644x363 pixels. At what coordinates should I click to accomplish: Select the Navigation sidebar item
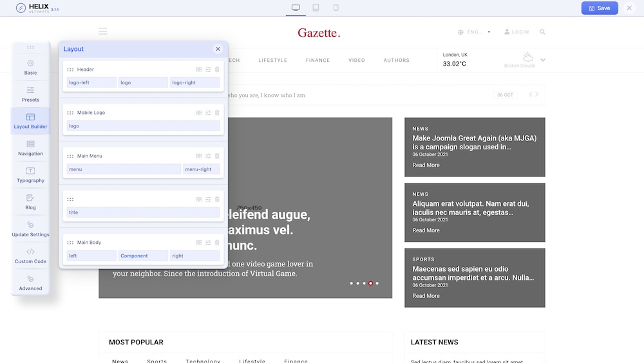(x=30, y=148)
